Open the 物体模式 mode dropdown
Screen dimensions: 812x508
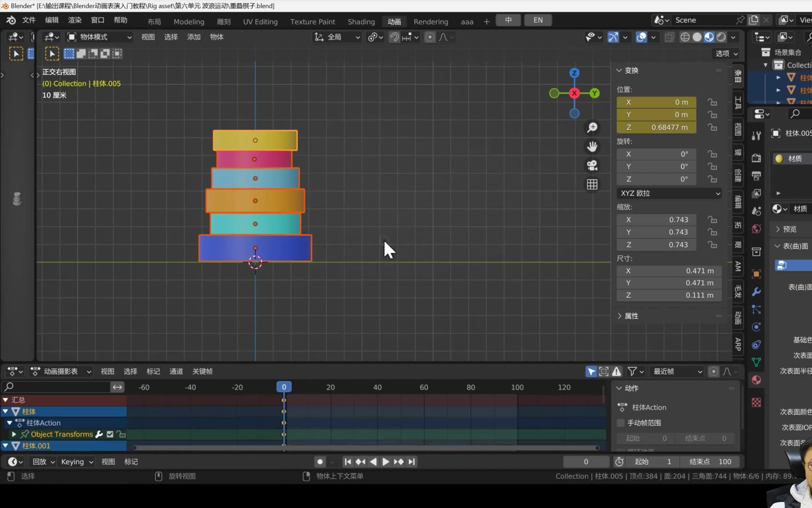pos(99,37)
